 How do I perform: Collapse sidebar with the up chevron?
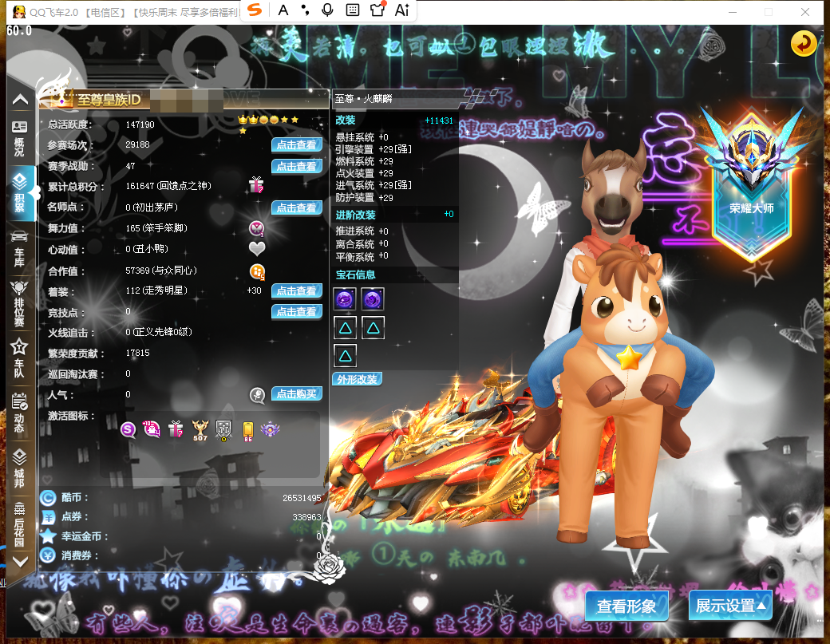(20, 99)
